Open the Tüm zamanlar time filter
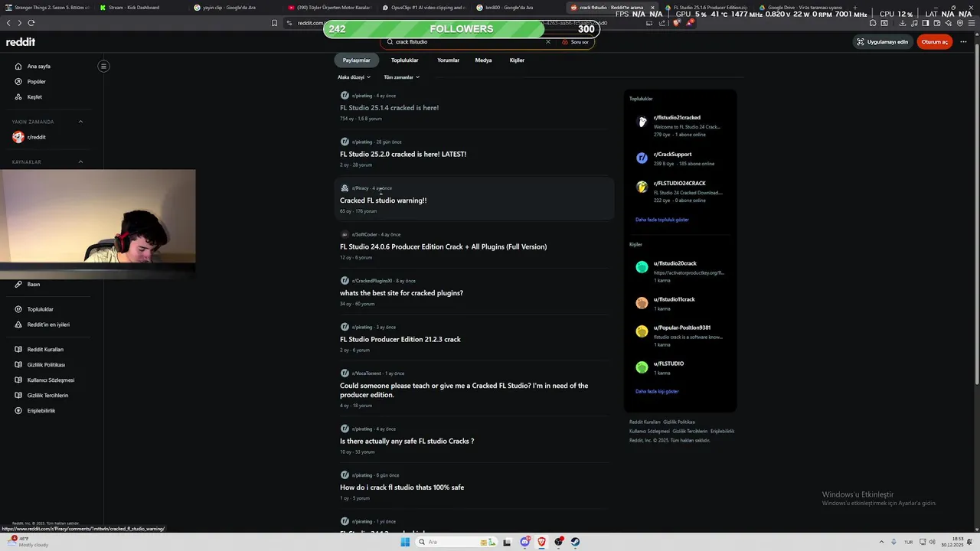Image resolution: width=980 pixels, height=551 pixels. (x=401, y=77)
